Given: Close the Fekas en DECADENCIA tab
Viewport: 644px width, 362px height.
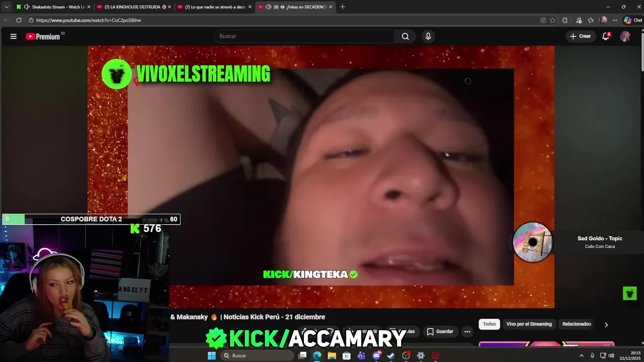Looking at the screenshot, I should point(331,7).
